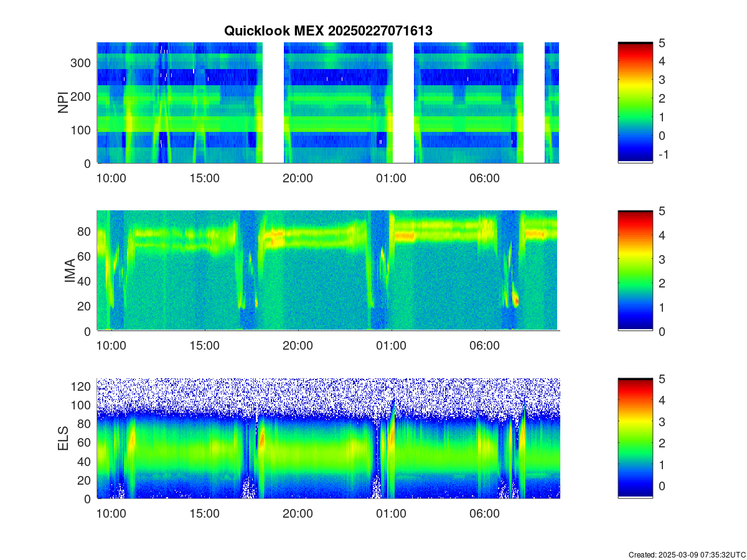Click inside the NPI spectrogram plot
Screen dimensions: 747x560
coord(328,103)
